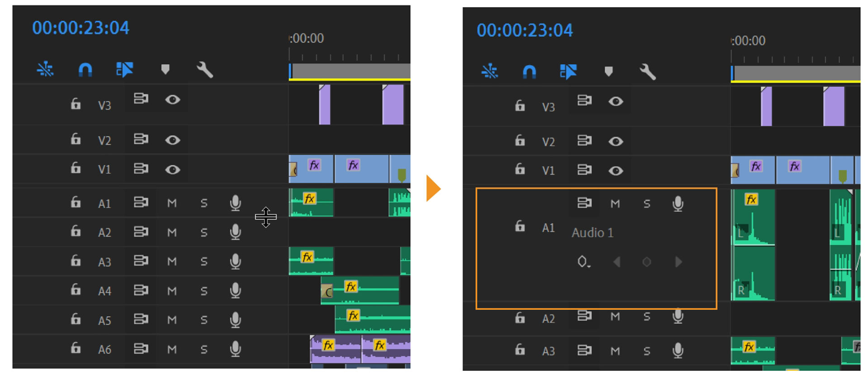This screenshot has height=378, width=868.
Task: Select purple A6 clip fx badge, left timeline
Action: click(x=328, y=345)
